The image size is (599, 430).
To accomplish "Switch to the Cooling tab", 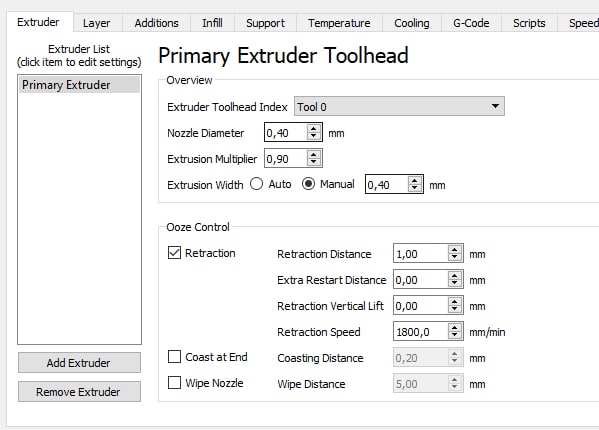I will 412,23.
